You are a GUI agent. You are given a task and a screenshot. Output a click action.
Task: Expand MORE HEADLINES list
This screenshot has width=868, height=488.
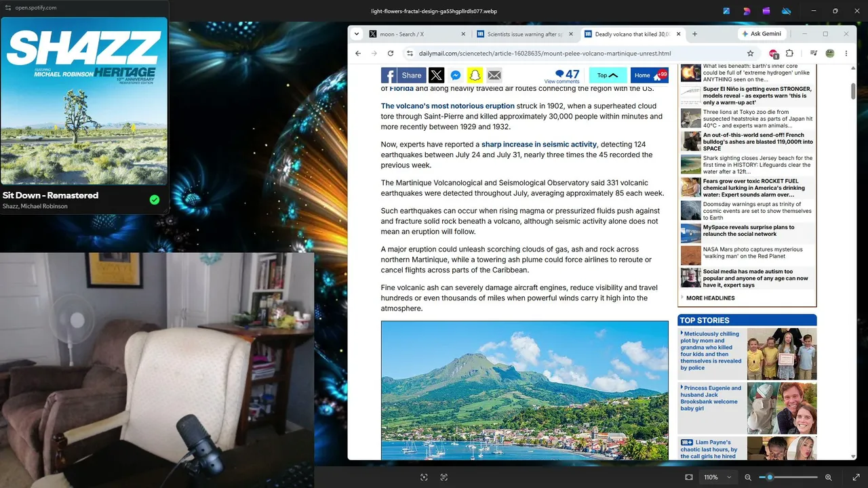[x=710, y=298]
